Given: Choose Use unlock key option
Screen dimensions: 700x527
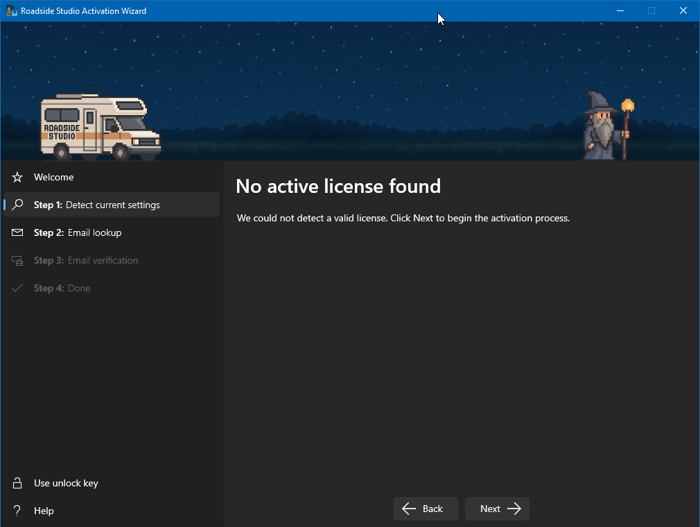Looking at the screenshot, I should pos(66,483).
